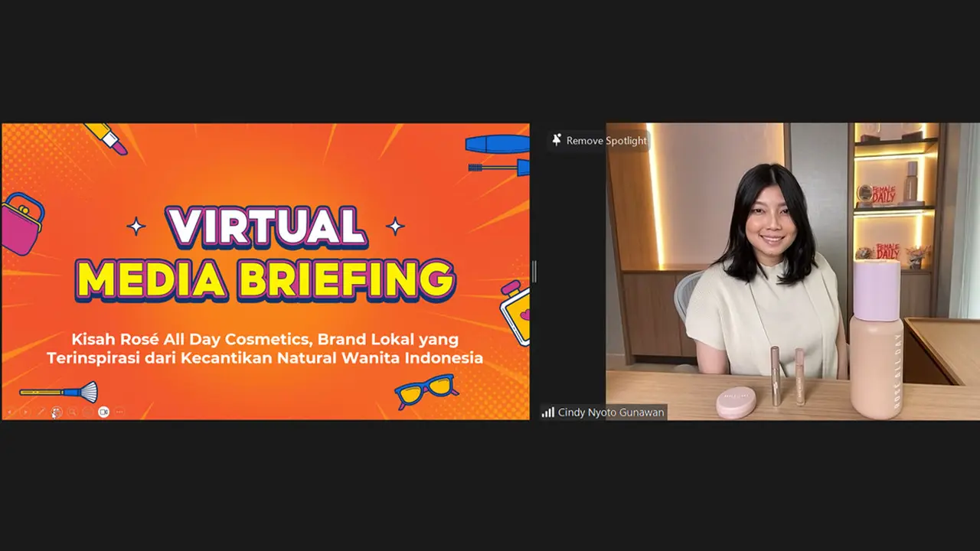980x551 pixels.
Task: Click the name label Cindy Nyoto Gunawan
Action: point(611,412)
